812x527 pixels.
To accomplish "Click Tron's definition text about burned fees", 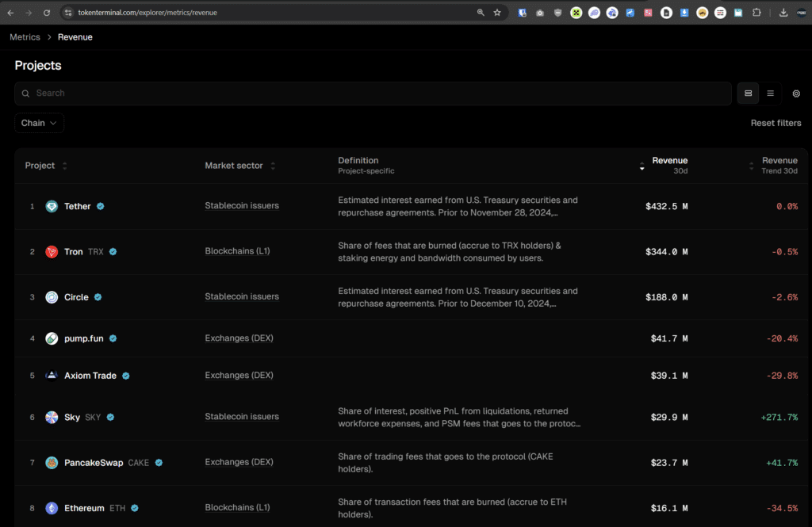I will click(450, 252).
